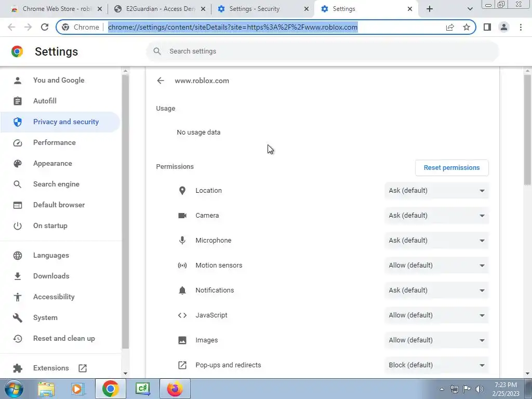This screenshot has width=532, height=399.
Task: Open Microphone permission dropdown
Action: [x=436, y=240]
